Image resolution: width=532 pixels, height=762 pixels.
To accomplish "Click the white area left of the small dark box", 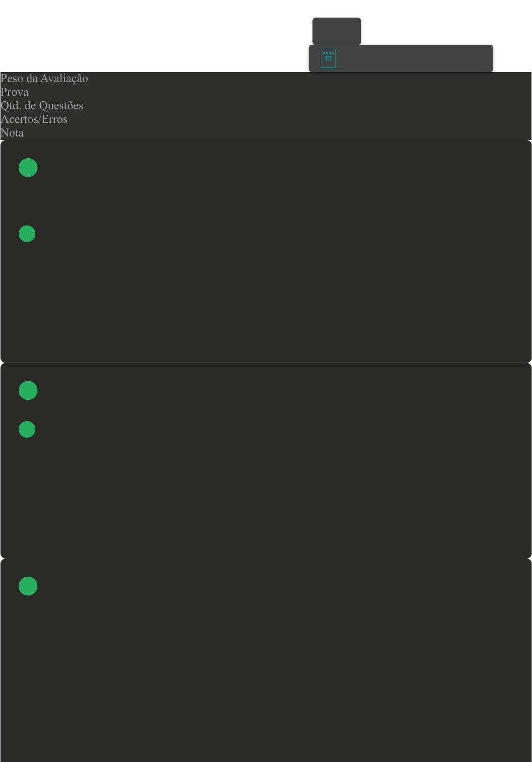I will 151,30.
